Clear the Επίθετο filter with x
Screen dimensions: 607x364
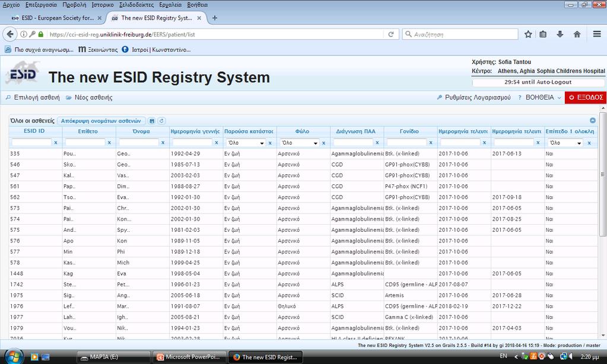pyautogui.click(x=109, y=143)
